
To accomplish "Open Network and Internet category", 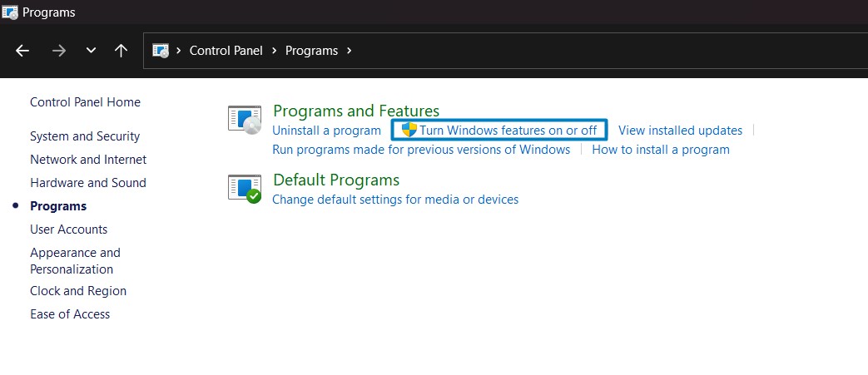I will click(88, 160).
